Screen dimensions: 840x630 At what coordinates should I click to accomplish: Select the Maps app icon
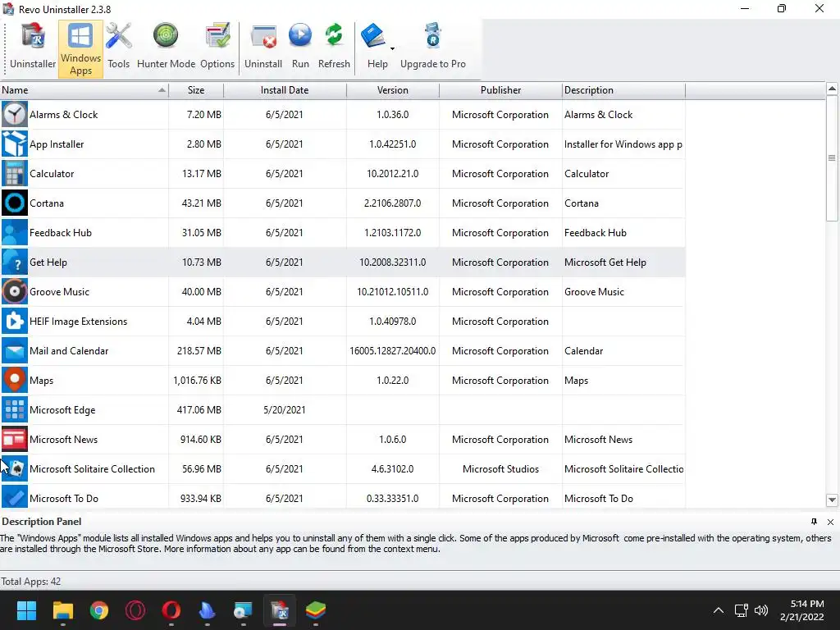(x=15, y=381)
